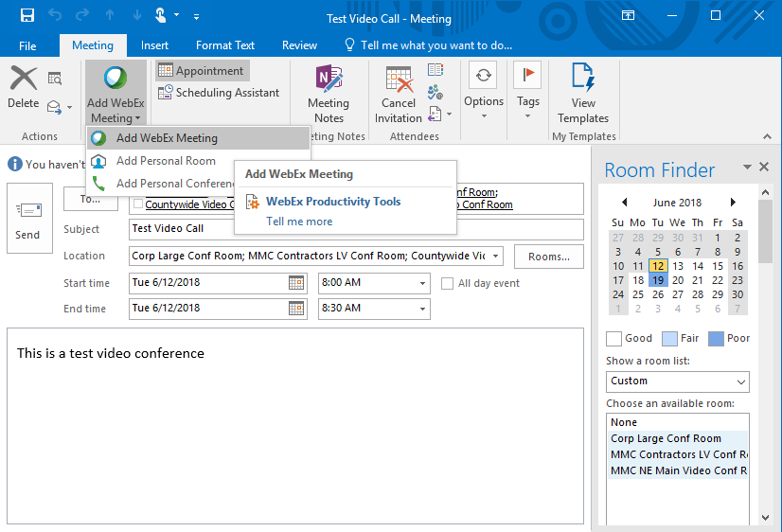Screen dimensions: 782x532
Task: Open the Review tab
Action: coord(299,45)
